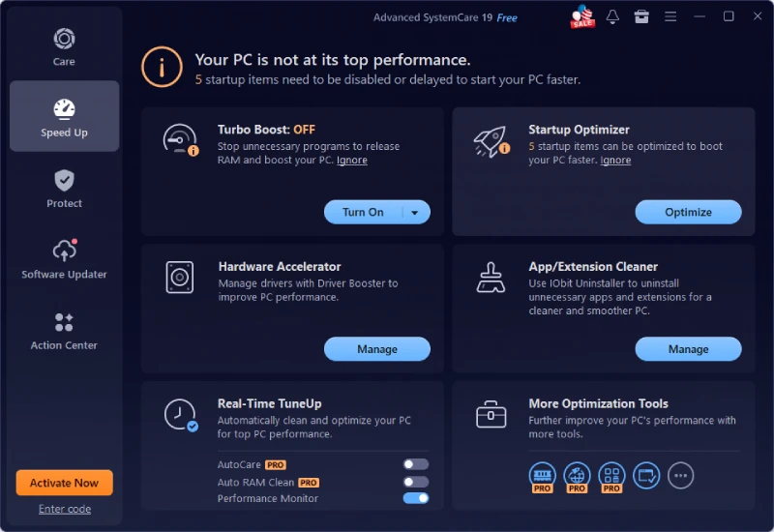Image resolution: width=774 pixels, height=532 pixels.
Task: Disable the Performance Monitor toggle
Action: pos(416,498)
